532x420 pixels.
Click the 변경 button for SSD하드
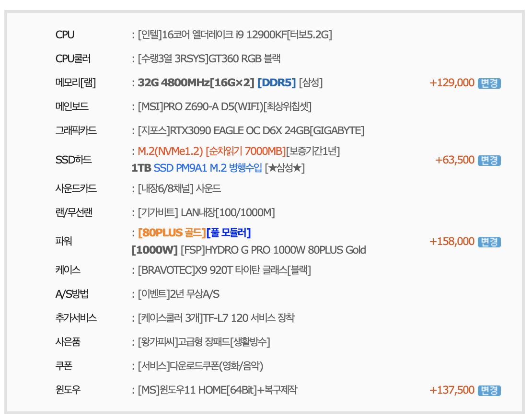(x=489, y=160)
